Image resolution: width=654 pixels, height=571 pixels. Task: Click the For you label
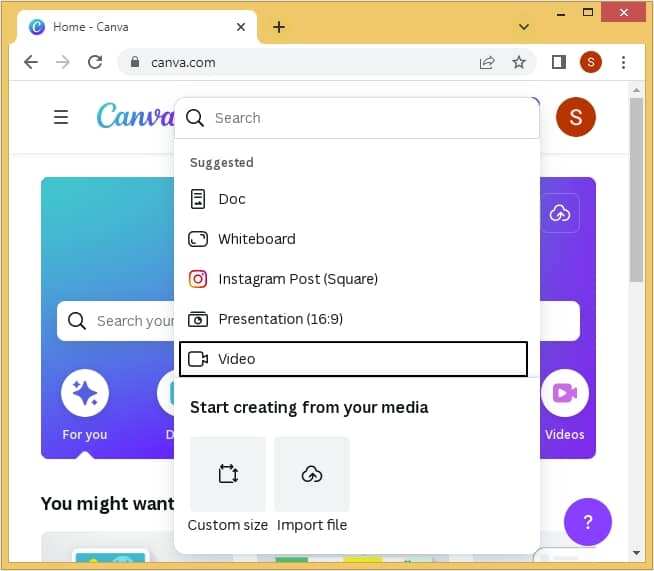click(x=85, y=435)
